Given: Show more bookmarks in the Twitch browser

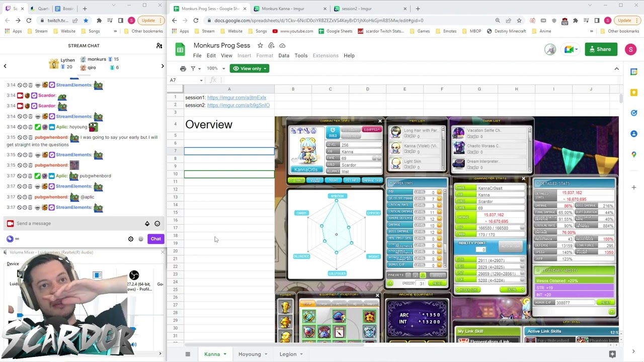Looking at the screenshot, I should 115,31.
